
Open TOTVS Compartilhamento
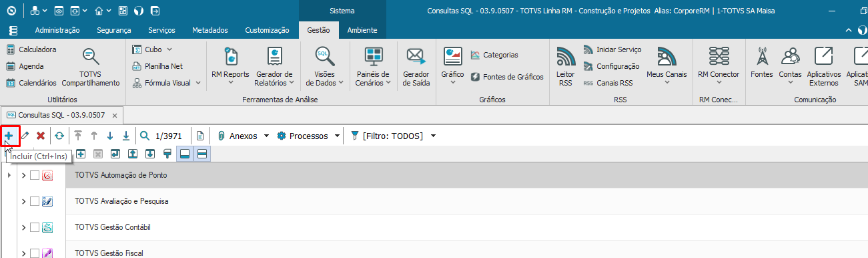coord(91,68)
